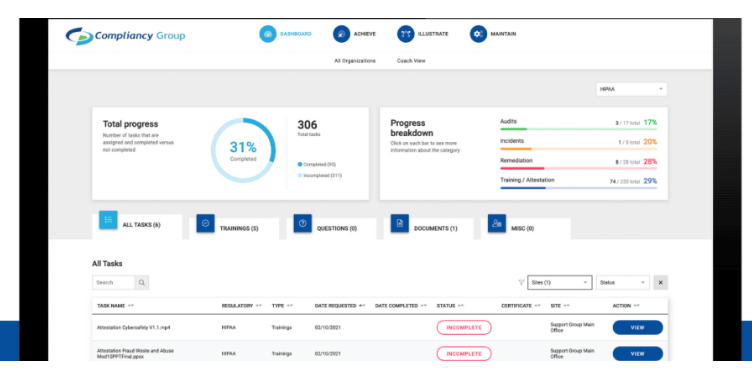This screenshot has width=752, height=368.
Task: Click the All Tasks list icon
Action: coord(108,220)
